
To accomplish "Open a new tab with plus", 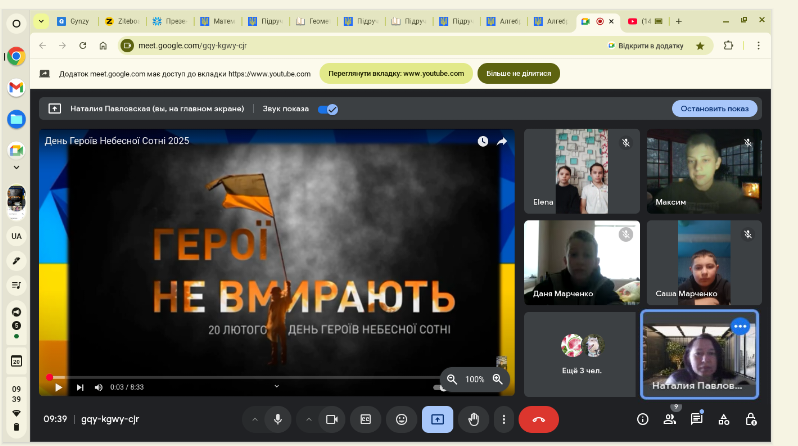I will pos(678,21).
